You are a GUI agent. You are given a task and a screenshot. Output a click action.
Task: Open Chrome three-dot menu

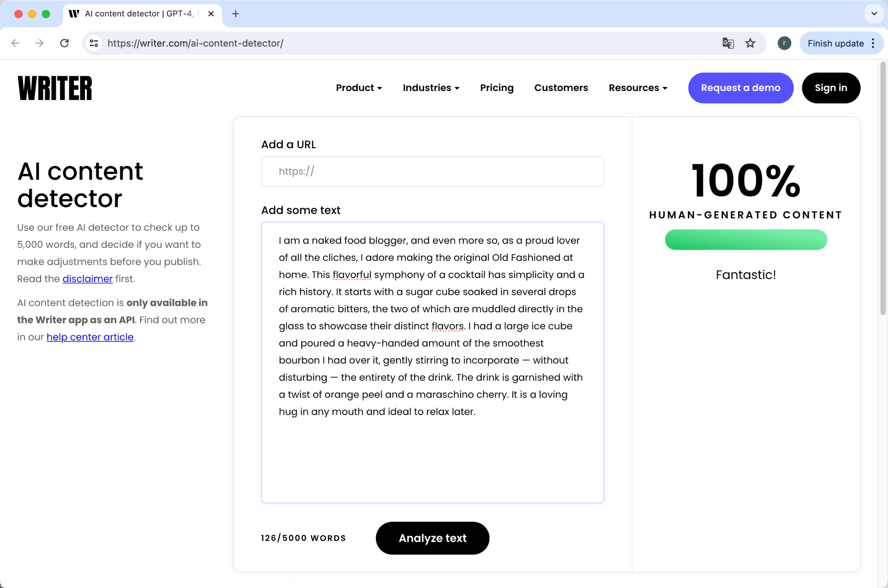[x=873, y=43]
